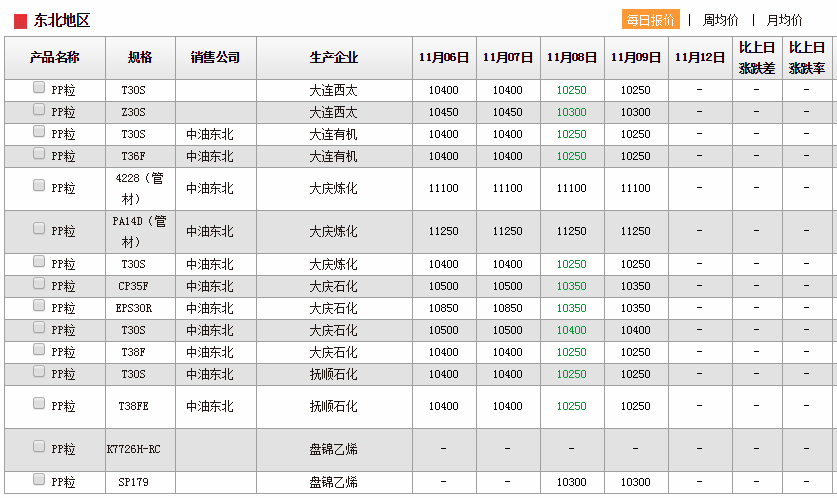Click the 11月09日 column header
Viewport: 837px width, 498px height.
click(636, 58)
